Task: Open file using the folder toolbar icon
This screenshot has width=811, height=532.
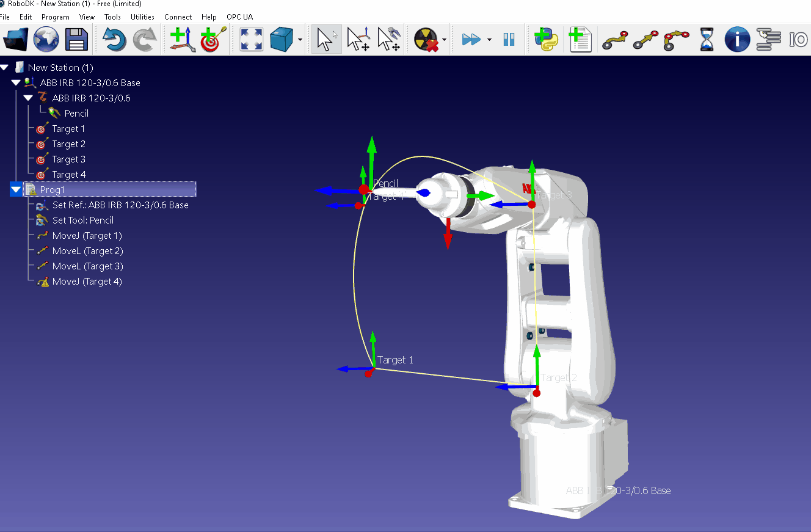Action: click(x=16, y=40)
